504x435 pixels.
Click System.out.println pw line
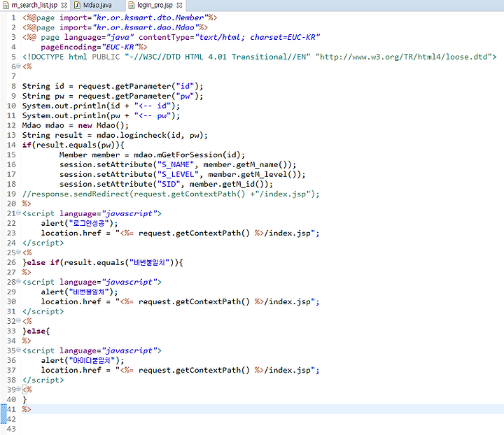(101, 115)
